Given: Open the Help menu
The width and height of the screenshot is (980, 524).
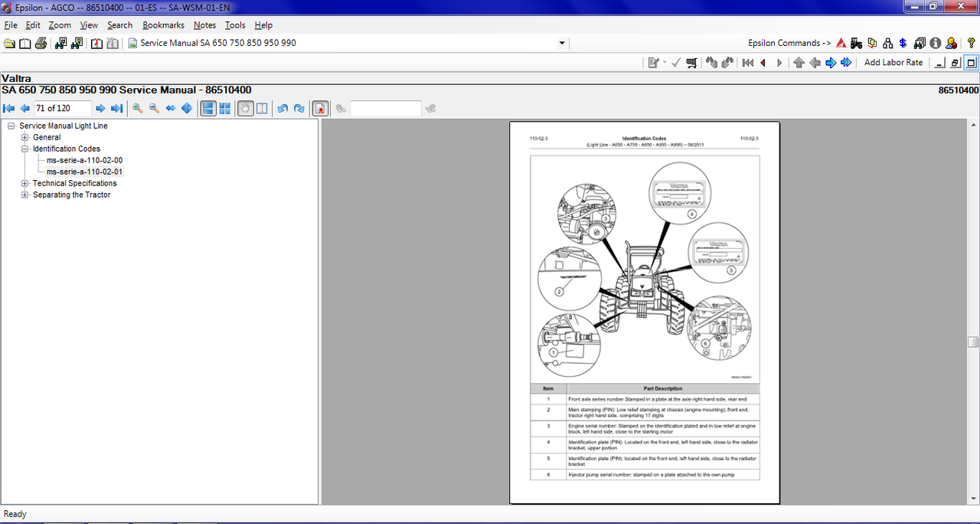Looking at the screenshot, I should 263,25.
